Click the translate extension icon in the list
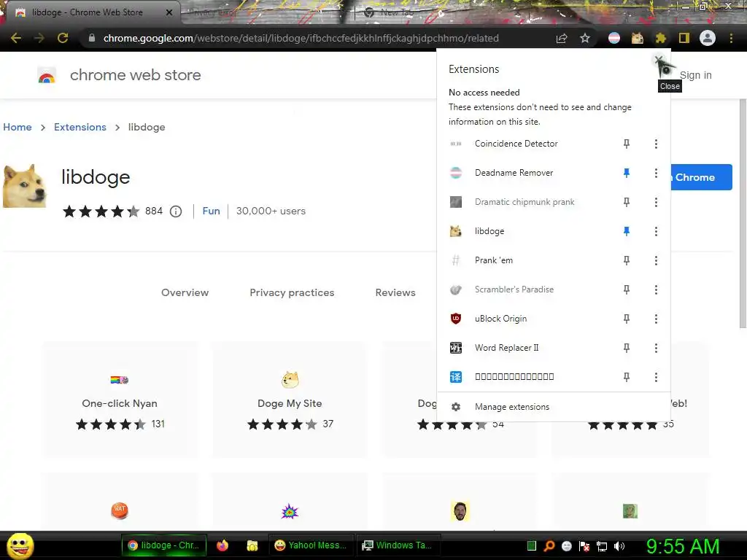This screenshot has width=747, height=560. 456,377
